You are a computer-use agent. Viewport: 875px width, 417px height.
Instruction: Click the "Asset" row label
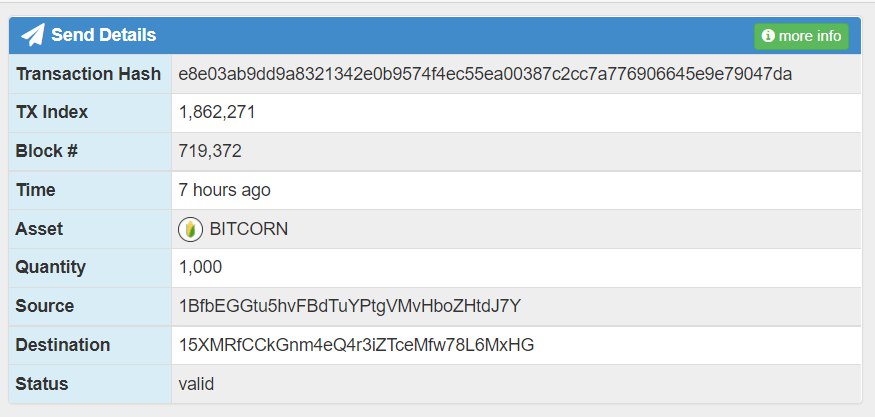(39, 229)
